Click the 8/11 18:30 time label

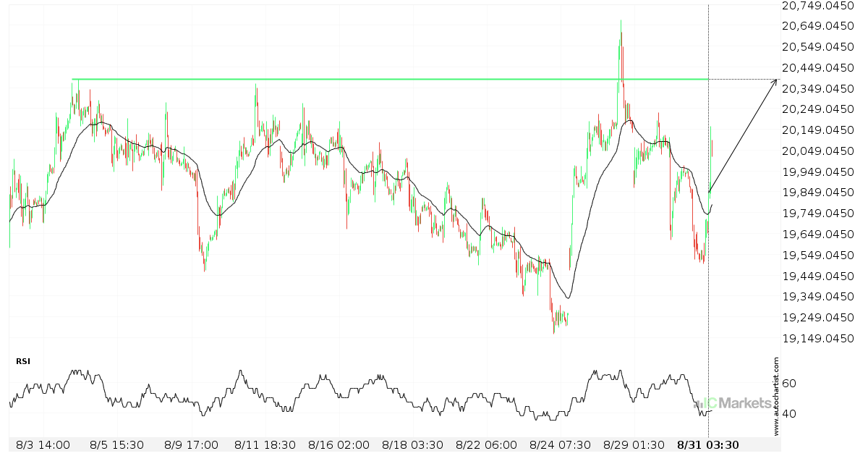tap(266, 445)
